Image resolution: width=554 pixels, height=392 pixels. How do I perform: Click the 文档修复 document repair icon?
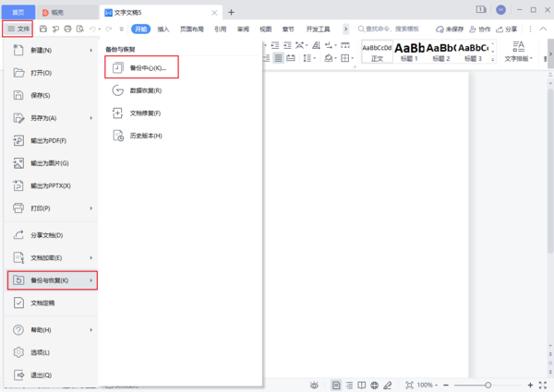(117, 113)
